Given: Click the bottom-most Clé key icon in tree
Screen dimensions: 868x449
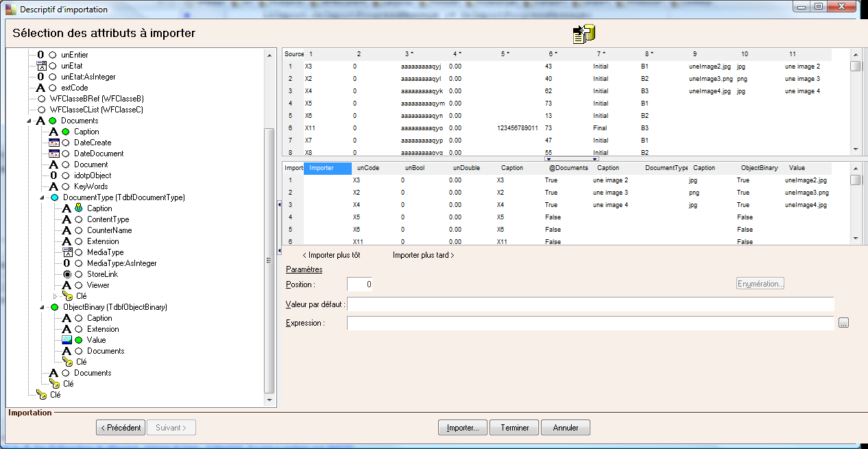Looking at the screenshot, I should (41, 395).
